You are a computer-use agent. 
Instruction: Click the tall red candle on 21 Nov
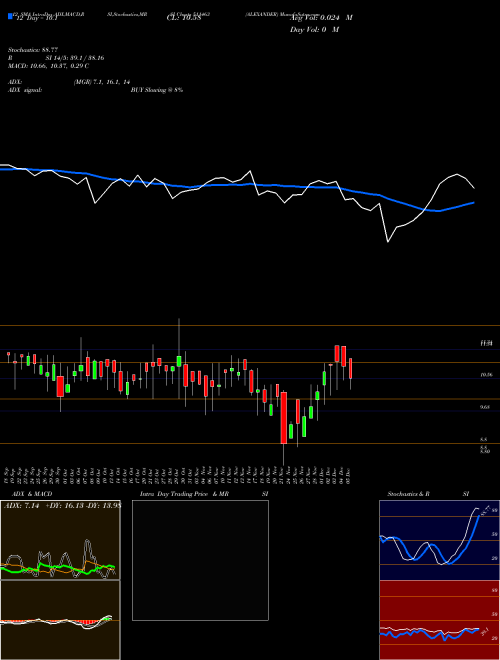coord(284,418)
